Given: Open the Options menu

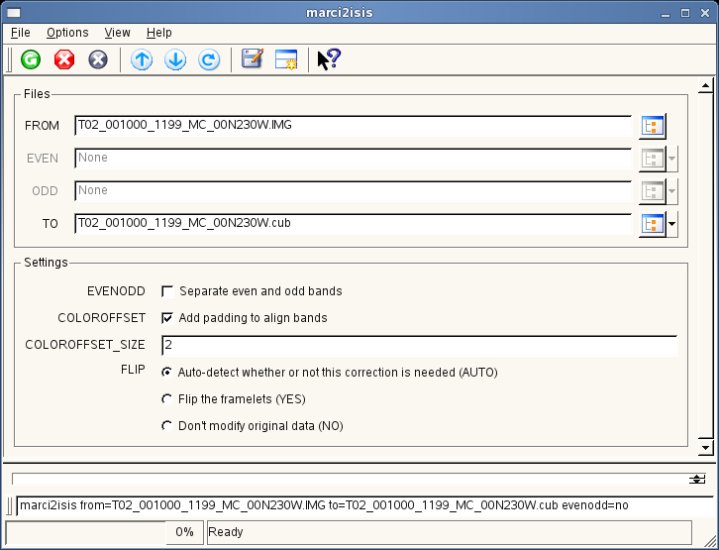Looking at the screenshot, I should [x=67, y=33].
